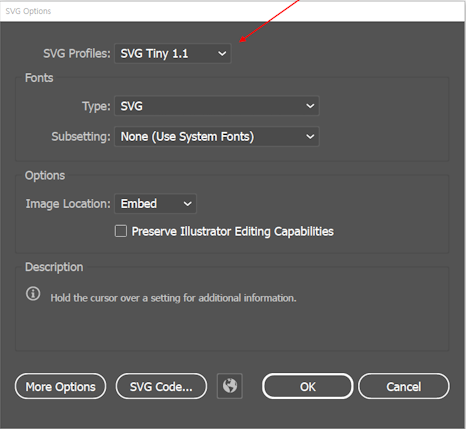Open the Fonts Type dropdown
The height and width of the screenshot is (429, 466).
pos(217,106)
